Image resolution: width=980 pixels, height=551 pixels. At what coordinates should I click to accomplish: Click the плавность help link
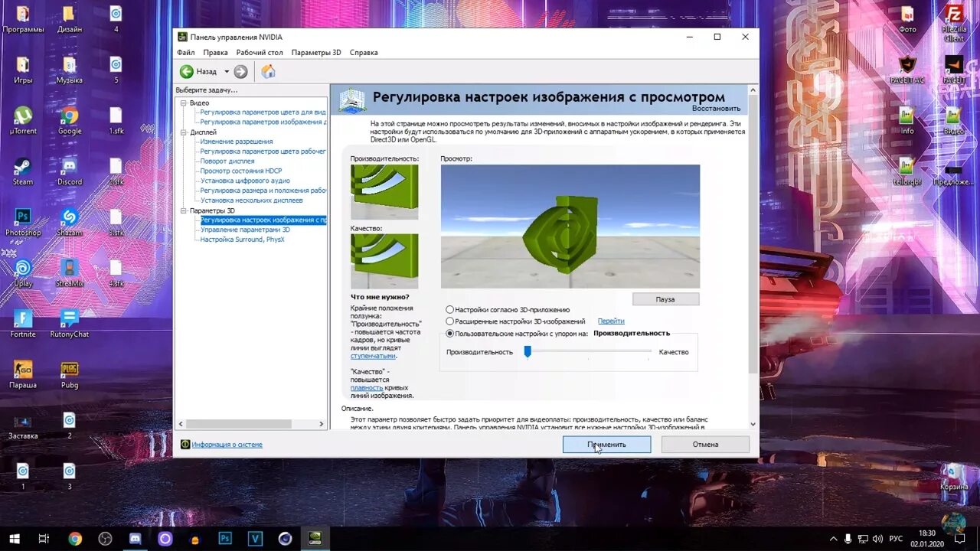click(x=367, y=388)
